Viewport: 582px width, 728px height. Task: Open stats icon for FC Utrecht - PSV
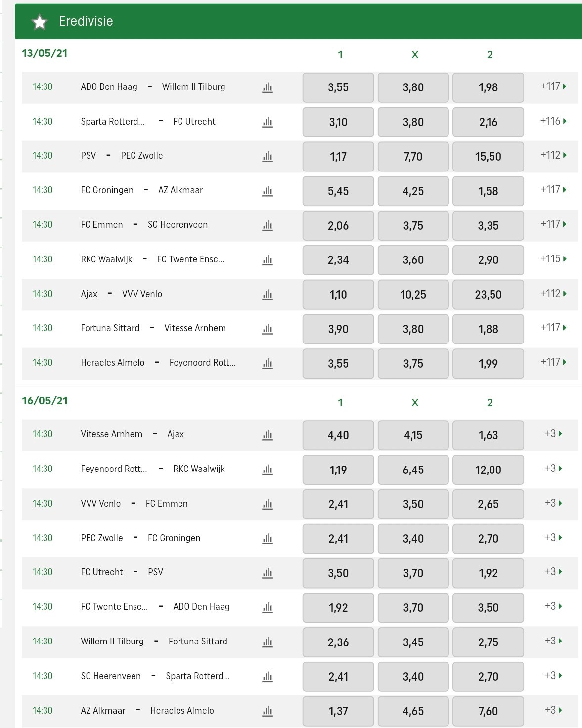[268, 573]
